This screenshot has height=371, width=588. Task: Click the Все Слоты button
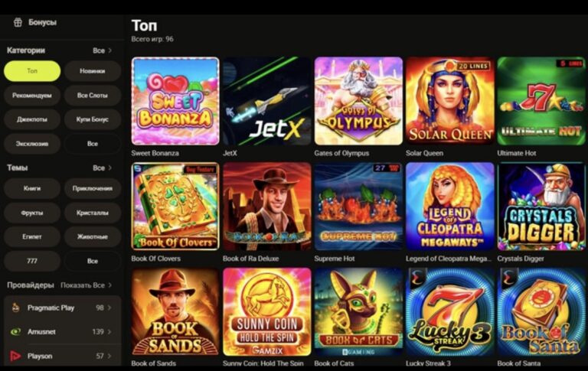[93, 95]
